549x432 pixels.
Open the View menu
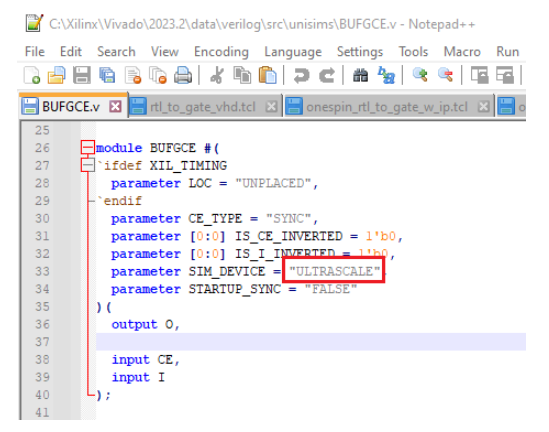[165, 52]
